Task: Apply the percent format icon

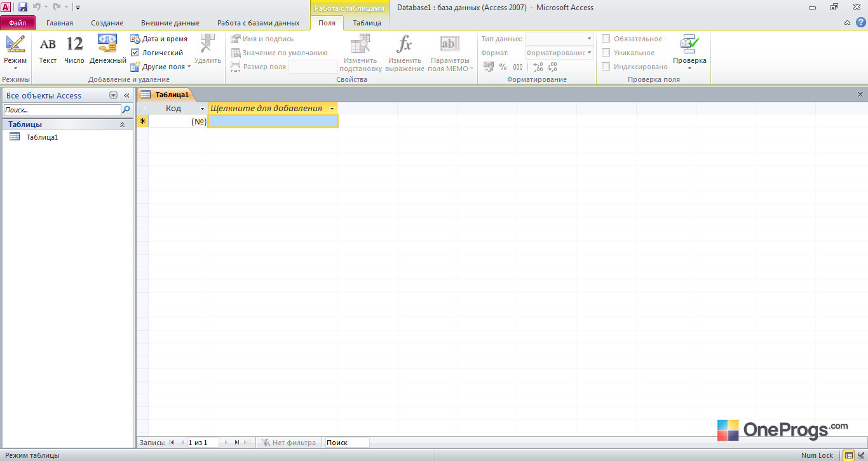Action: pyautogui.click(x=503, y=67)
